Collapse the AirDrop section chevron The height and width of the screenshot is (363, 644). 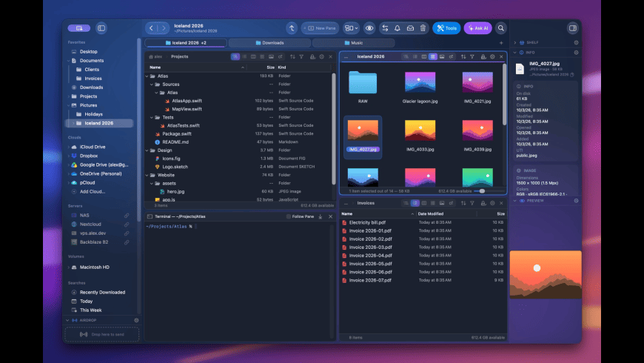coord(67,320)
